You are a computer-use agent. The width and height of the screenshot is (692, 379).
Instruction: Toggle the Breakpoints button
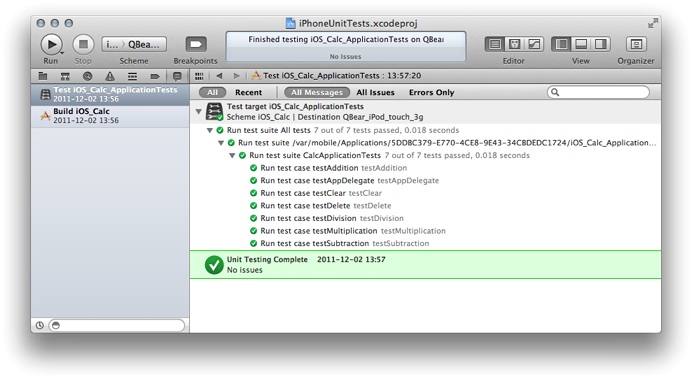coord(196,44)
